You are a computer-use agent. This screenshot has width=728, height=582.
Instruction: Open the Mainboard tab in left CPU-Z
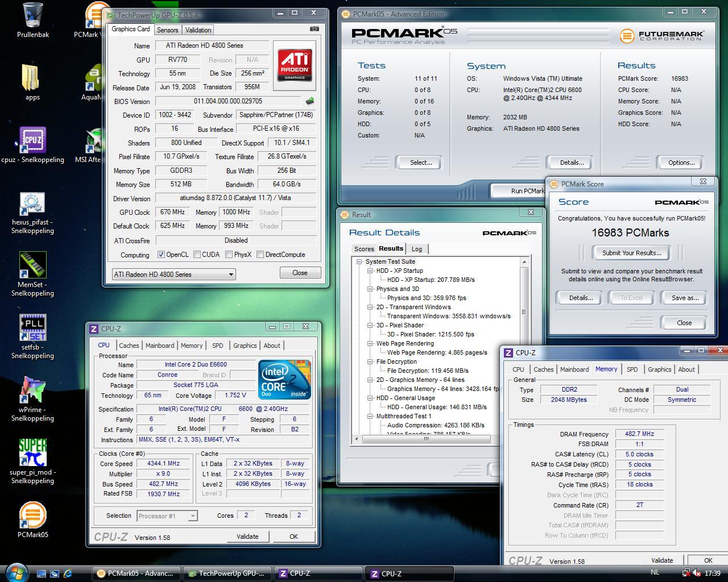160,346
